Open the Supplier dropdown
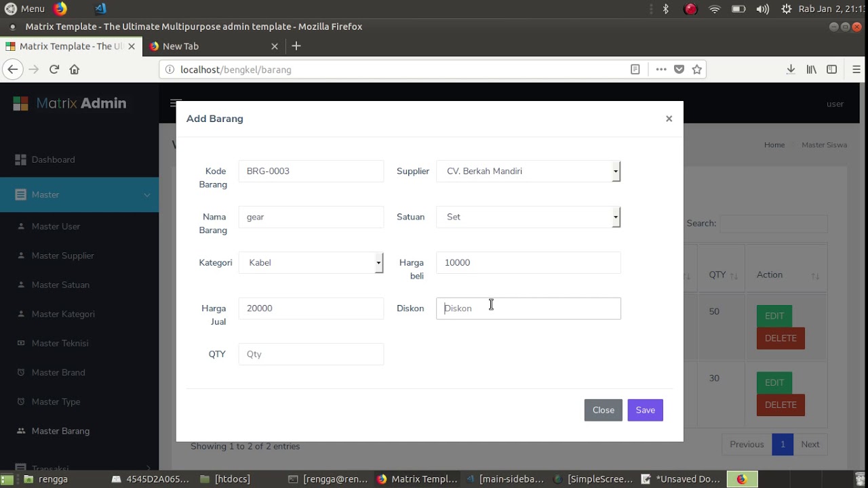The height and width of the screenshot is (488, 868). point(528,171)
